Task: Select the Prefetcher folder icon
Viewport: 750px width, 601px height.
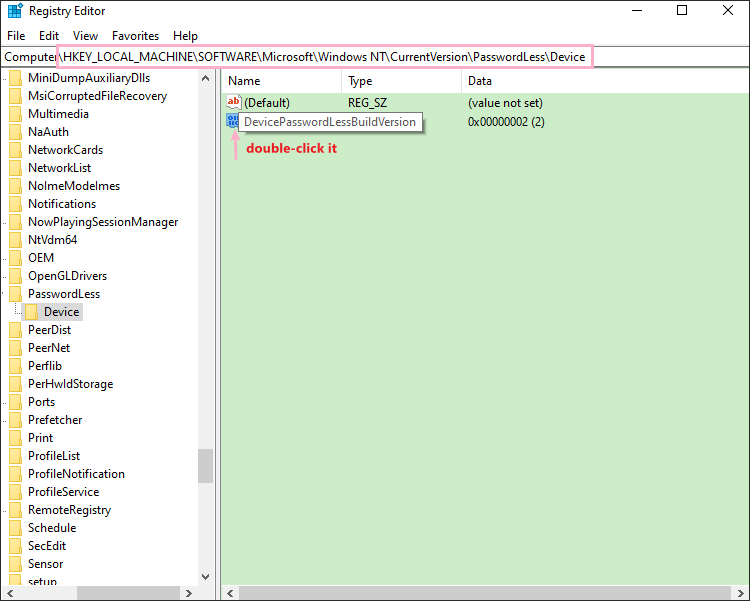Action: click(x=15, y=420)
